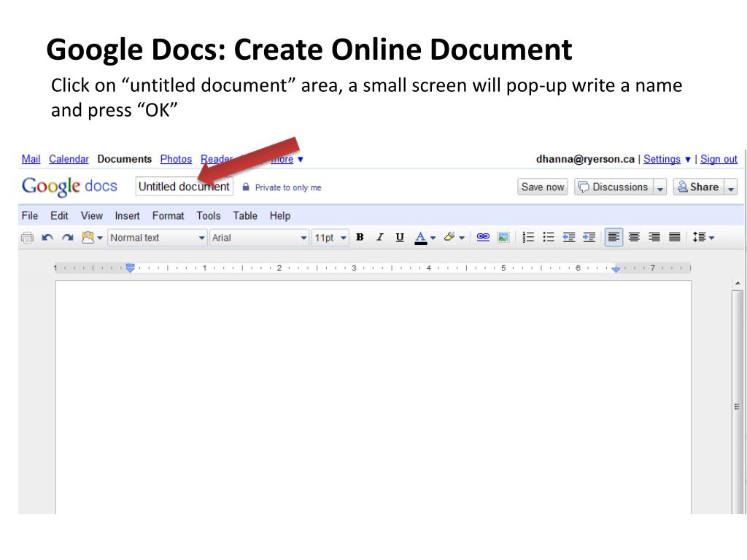Image resolution: width=747 pixels, height=560 pixels.
Task: Right-align the text
Action: pos(654,237)
